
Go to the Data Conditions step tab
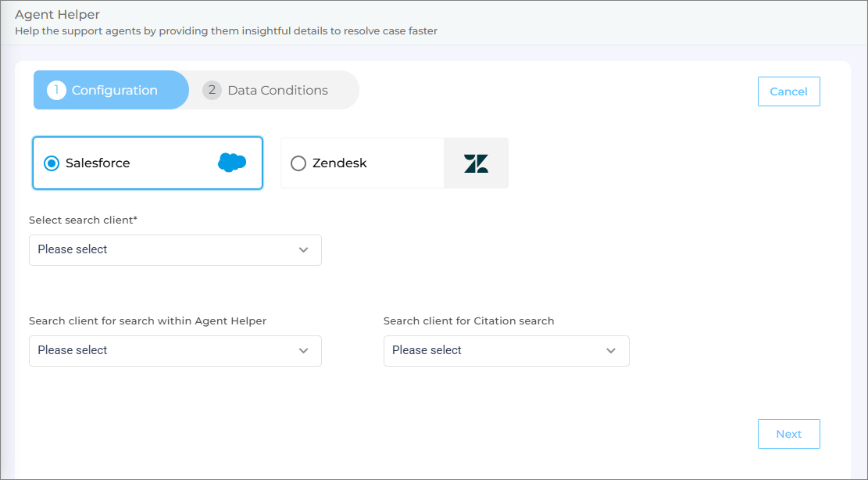click(x=277, y=90)
